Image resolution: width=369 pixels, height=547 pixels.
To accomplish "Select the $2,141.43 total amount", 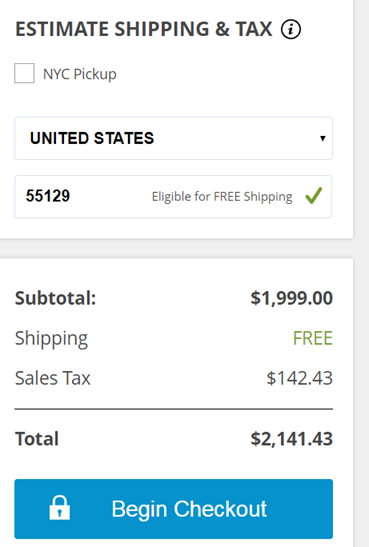I will pyautogui.click(x=292, y=439).
